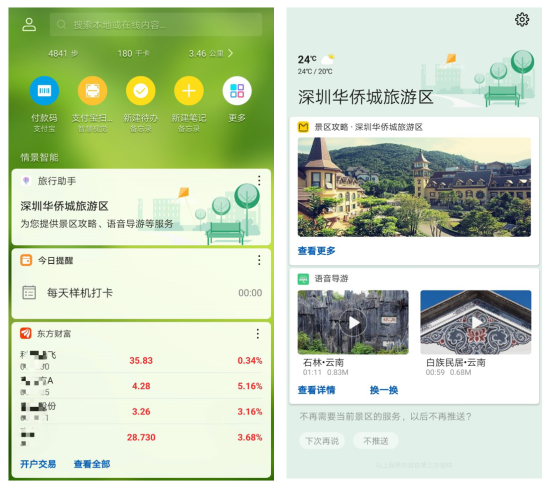
Task: Play the 白族民居·云南 audio guide
Action: pos(476,322)
